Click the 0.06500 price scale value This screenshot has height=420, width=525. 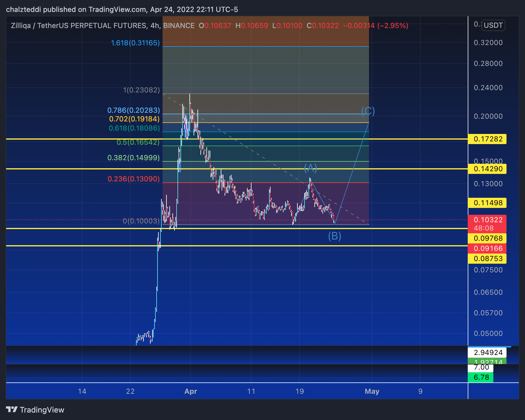click(x=488, y=292)
